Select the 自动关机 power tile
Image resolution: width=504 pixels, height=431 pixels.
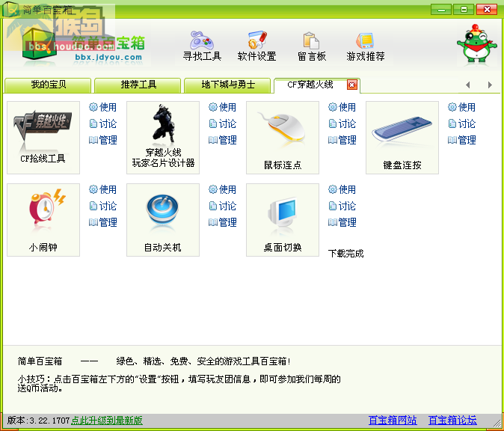163,220
